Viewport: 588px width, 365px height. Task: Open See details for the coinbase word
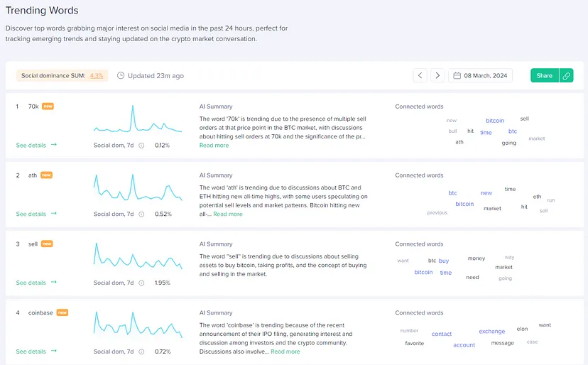click(36, 352)
